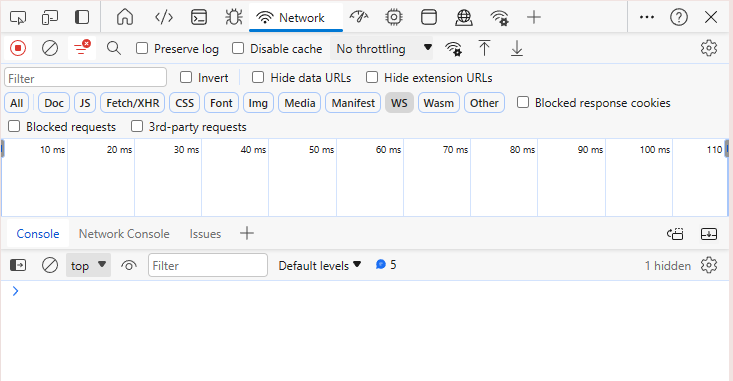Check the Invert filter box
The width and height of the screenshot is (733, 381).
tap(186, 77)
